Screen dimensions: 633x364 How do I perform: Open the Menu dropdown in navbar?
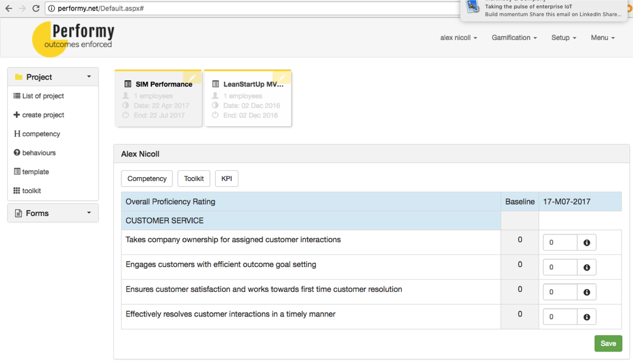pos(603,38)
